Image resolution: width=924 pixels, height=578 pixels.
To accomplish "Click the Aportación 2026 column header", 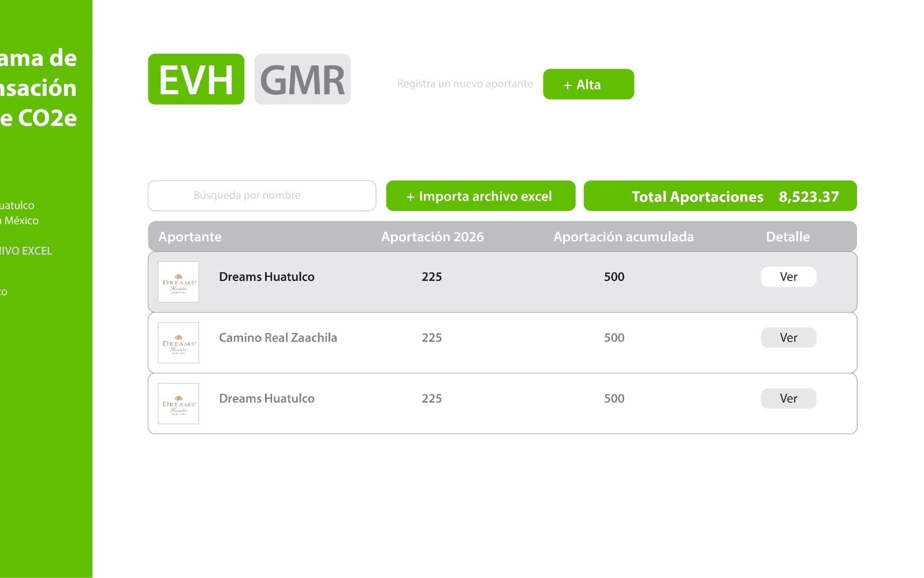I will point(433,237).
